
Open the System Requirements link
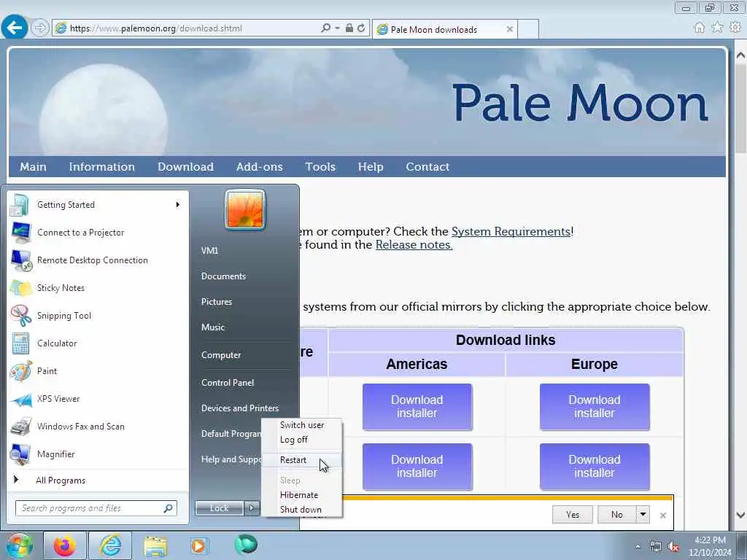(x=511, y=231)
